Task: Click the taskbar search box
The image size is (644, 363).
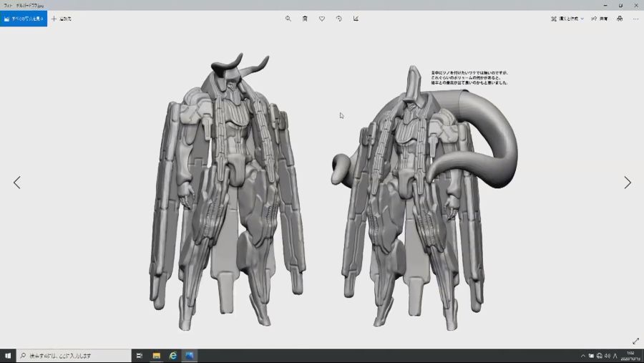Action: [74, 356]
